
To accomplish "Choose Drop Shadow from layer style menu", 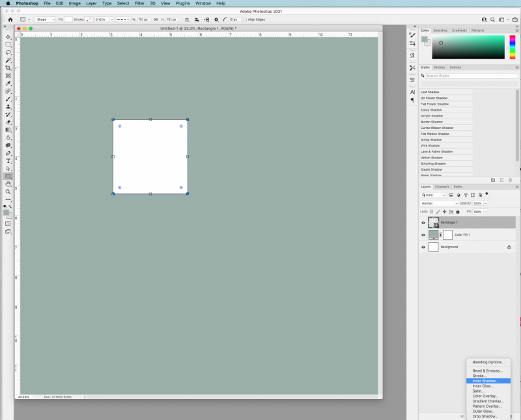I will click(x=488, y=416).
